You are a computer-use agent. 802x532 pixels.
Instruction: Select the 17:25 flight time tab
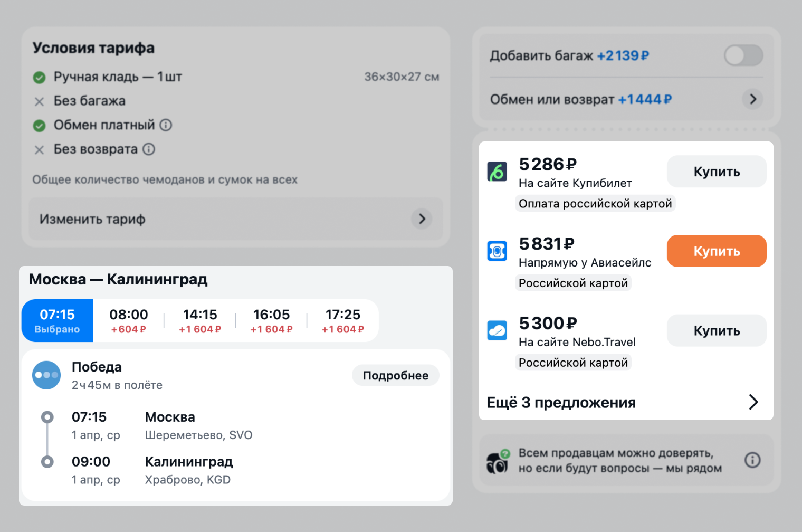click(342, 320)
